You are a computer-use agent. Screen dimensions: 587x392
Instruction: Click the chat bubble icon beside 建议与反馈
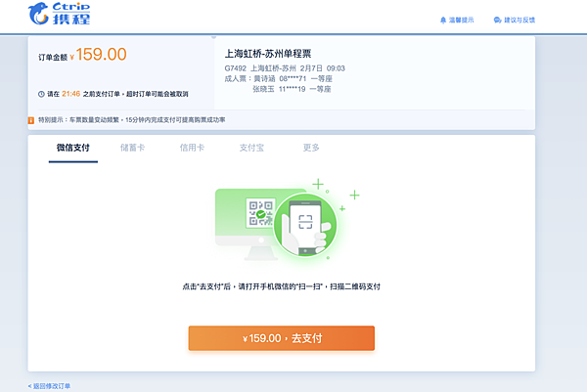[x=498, y=20]
